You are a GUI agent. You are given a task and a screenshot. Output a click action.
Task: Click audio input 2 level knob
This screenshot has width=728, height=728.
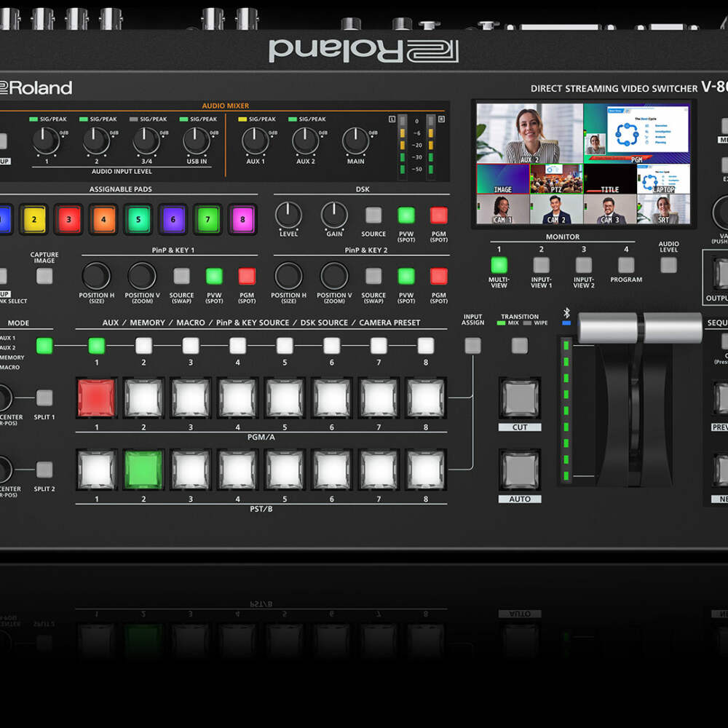97,141
